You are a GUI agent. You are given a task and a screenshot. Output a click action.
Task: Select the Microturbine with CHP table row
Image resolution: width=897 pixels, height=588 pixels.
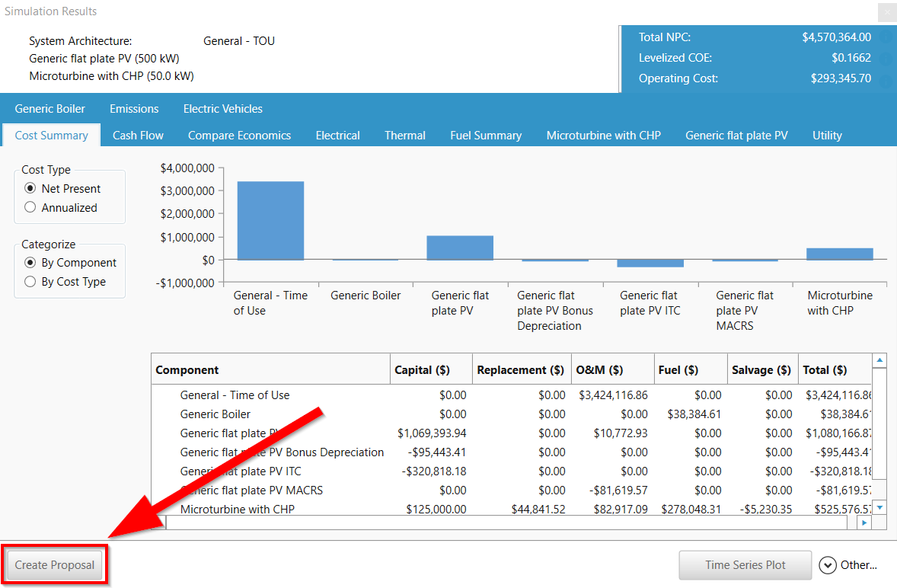pyautogui.click(x=237, y=510)
